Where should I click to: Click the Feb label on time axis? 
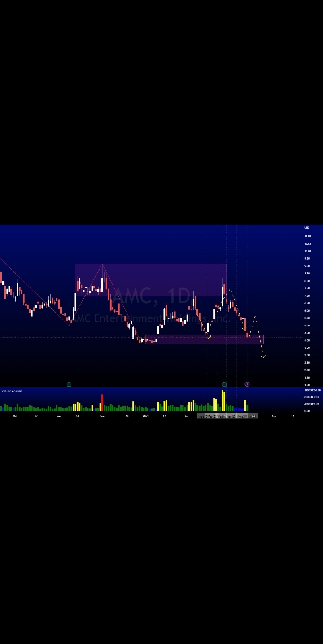(x=187, y=416)
